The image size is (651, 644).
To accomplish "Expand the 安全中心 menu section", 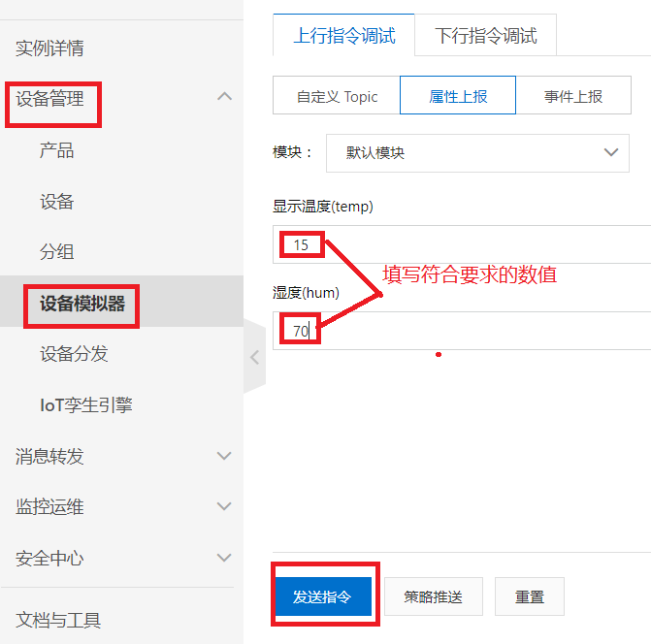I will click(224, 558).
